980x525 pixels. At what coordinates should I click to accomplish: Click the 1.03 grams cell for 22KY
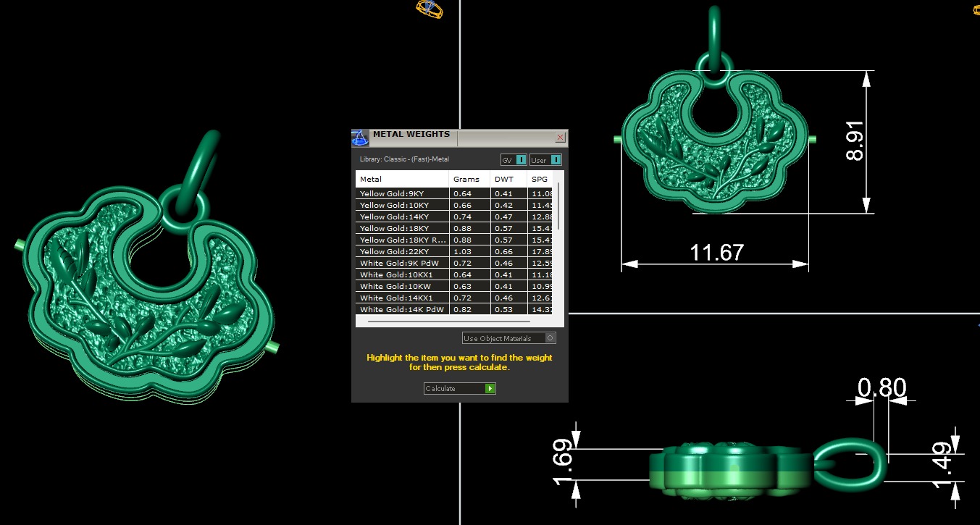[x=470, y=251]
